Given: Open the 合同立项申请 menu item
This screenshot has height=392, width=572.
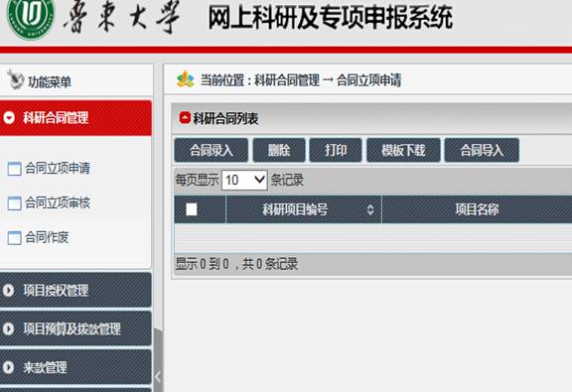Looking at the screenshot, I should point(58,169).
